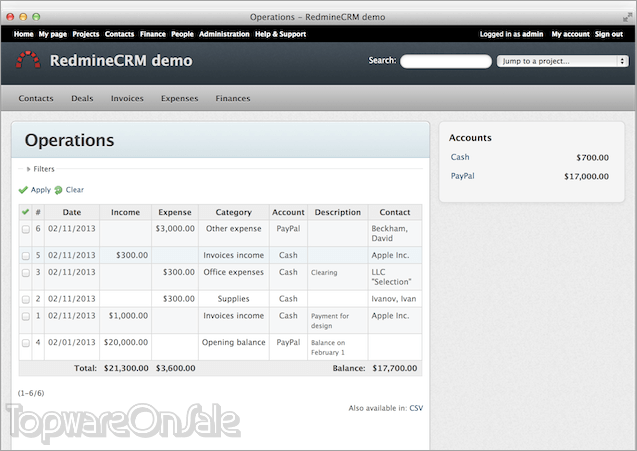
Task: Open Home in top menu
Action: point(24,34)
